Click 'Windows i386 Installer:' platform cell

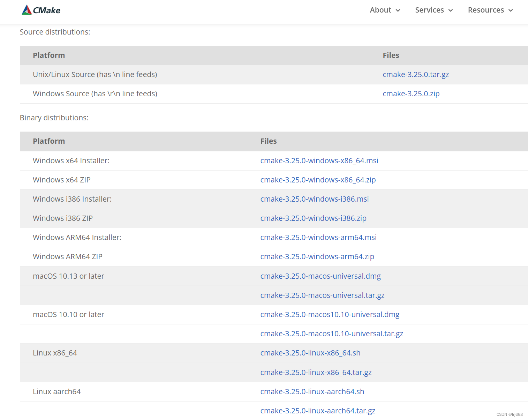(72, 199)
